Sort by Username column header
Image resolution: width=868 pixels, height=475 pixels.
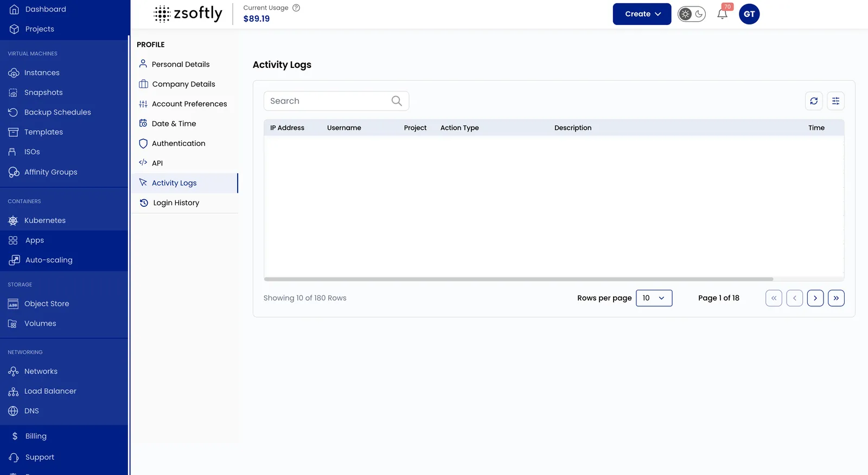pyautogui.click(x=344, y=128)
